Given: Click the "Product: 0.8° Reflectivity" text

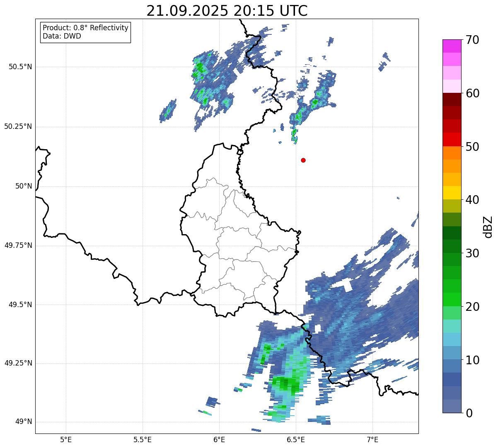Looking at the screenshot, I should 86,28.
